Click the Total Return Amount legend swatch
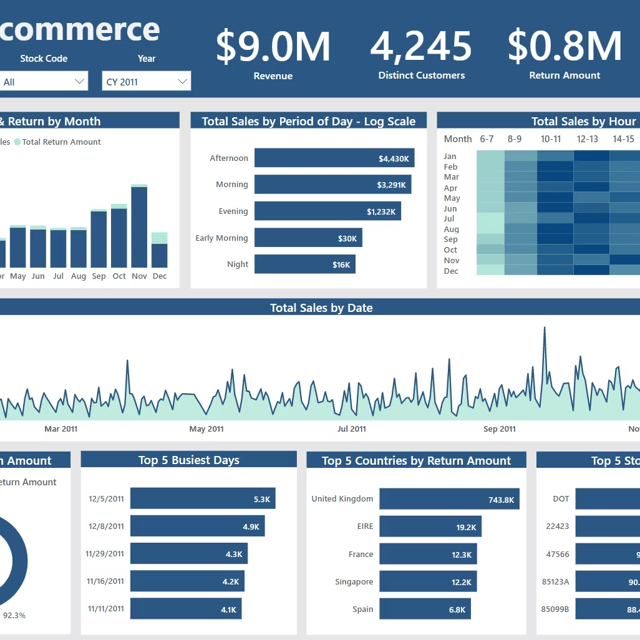Image resolution: width=640 pixels, height=640 pixels. point(17,142)
